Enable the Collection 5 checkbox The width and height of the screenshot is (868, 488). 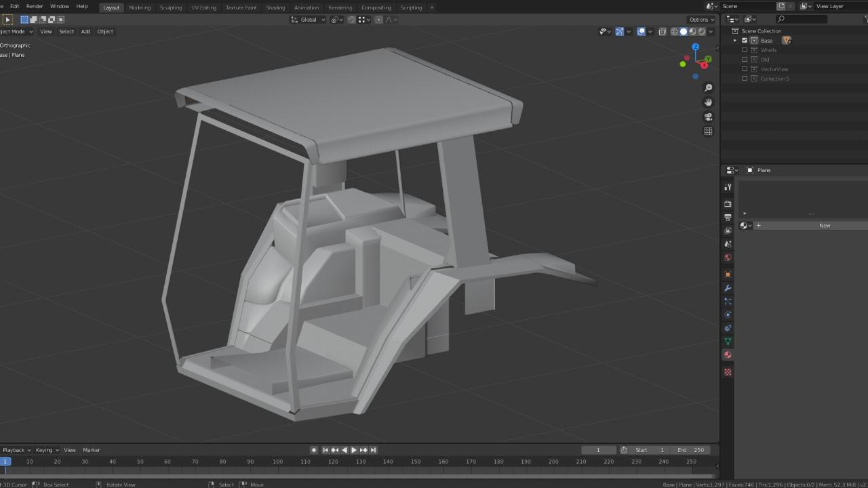pyautogui.click(x=745, y=79)
